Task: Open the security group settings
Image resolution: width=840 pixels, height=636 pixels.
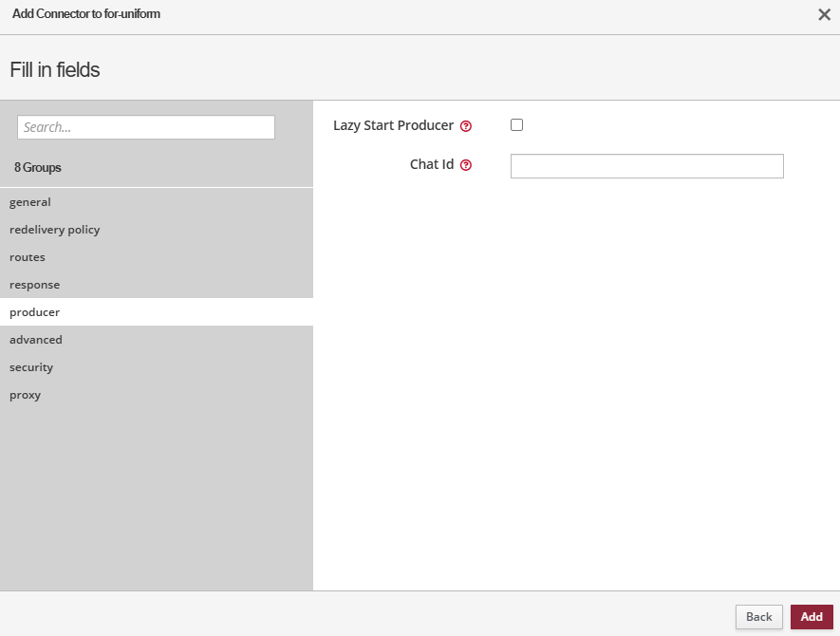Action: (31, 367)
